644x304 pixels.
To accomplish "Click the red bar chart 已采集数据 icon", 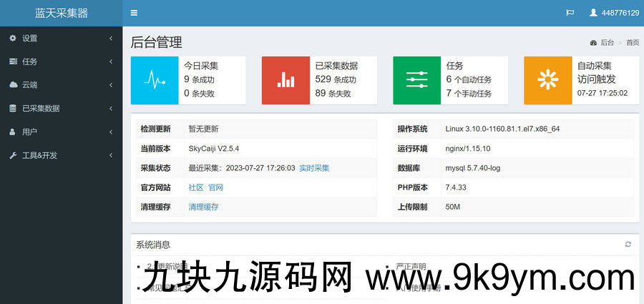I will tap(286, 80).
